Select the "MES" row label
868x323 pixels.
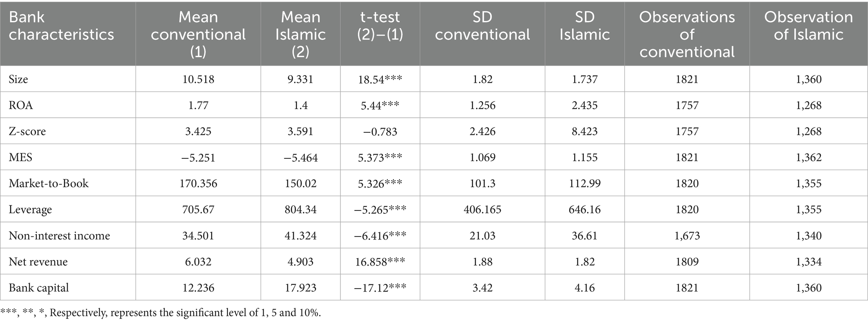pos(21,157)
